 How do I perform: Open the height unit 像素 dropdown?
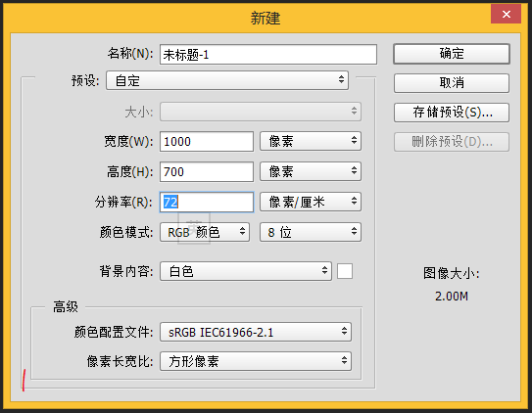click(x=311, y=171)
